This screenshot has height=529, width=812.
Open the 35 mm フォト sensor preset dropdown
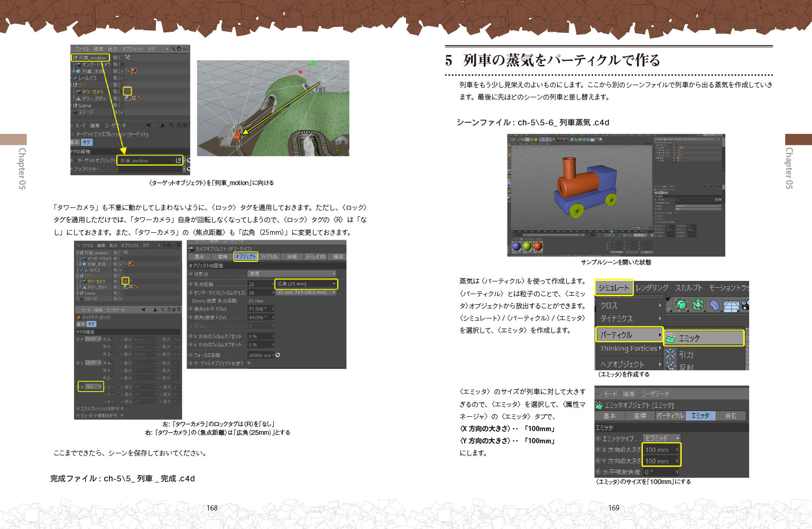306,293
